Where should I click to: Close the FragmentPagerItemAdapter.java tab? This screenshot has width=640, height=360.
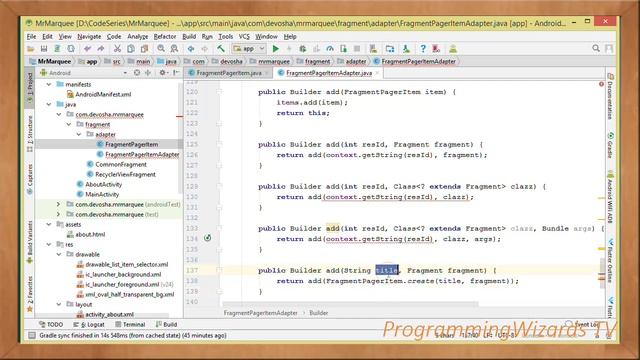click(x=377, y=73)
